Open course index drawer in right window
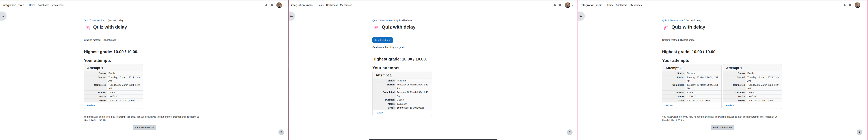868x140 pixels. point(581,16)
